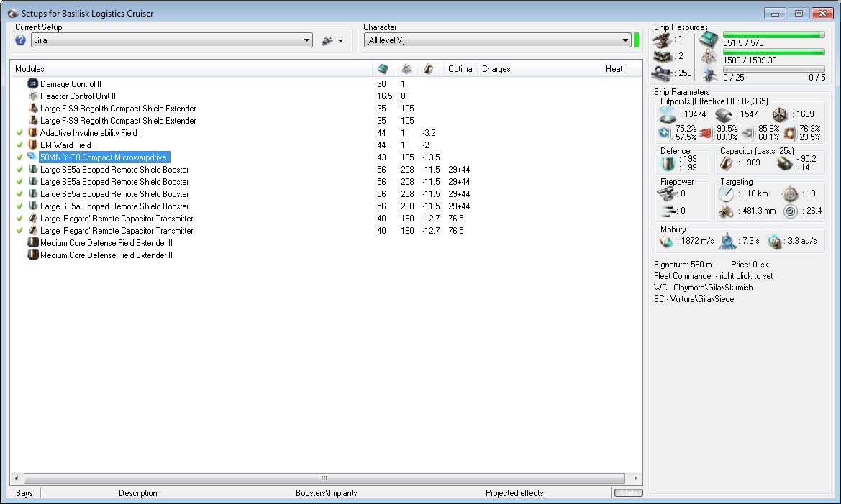Select the first Medium Core Defense Field Extender II
This screenshot has height=504, width=841.
click(x=106, y=243)
